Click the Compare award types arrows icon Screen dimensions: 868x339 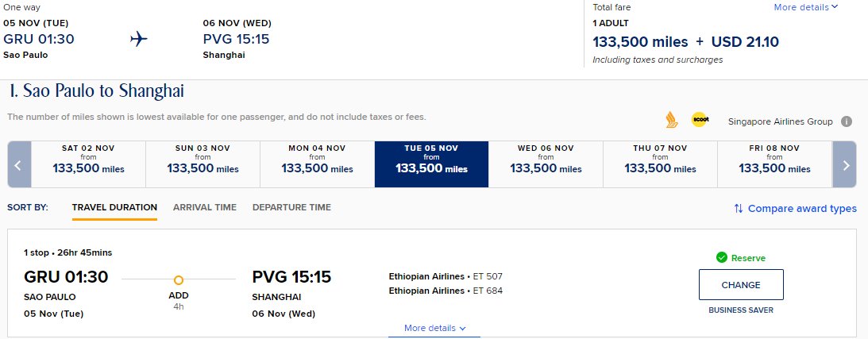739,209
